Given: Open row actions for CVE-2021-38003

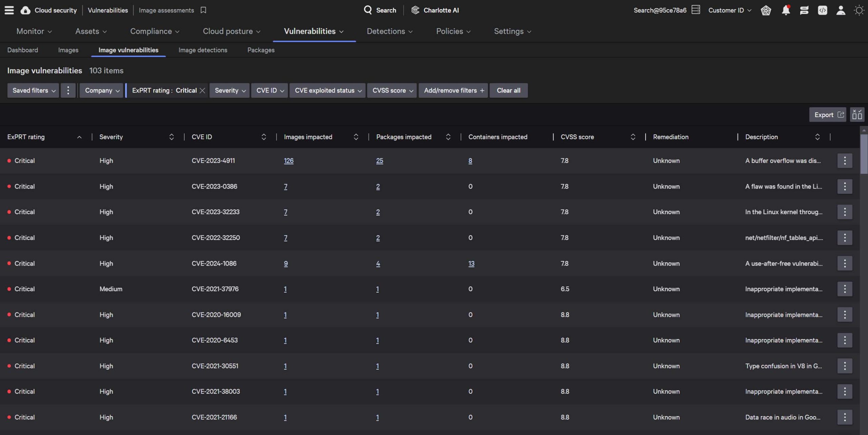Looking at the screenshot, I should [845, 391].
